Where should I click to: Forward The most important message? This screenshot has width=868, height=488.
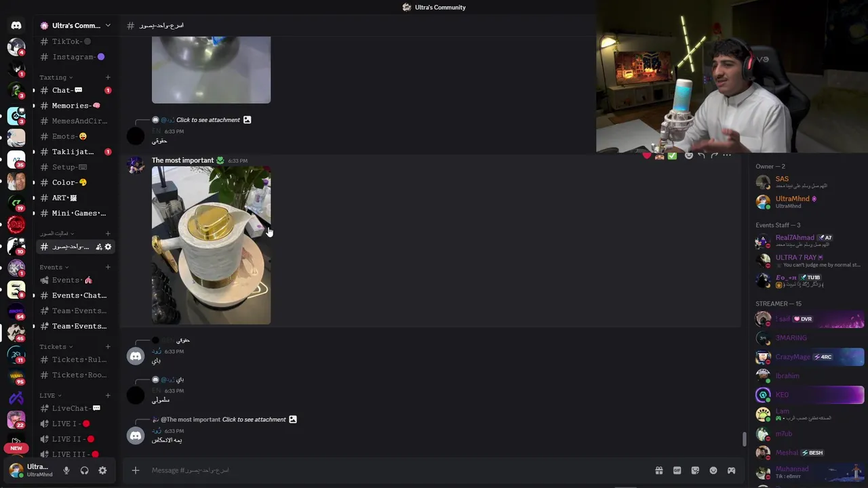pyautogui.click(x=714, y=156)
